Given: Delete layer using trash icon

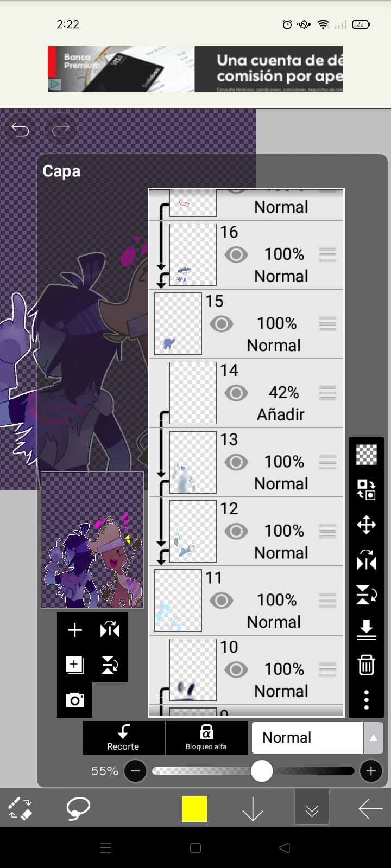Looking at the screenshot, I should pos(367,665).
